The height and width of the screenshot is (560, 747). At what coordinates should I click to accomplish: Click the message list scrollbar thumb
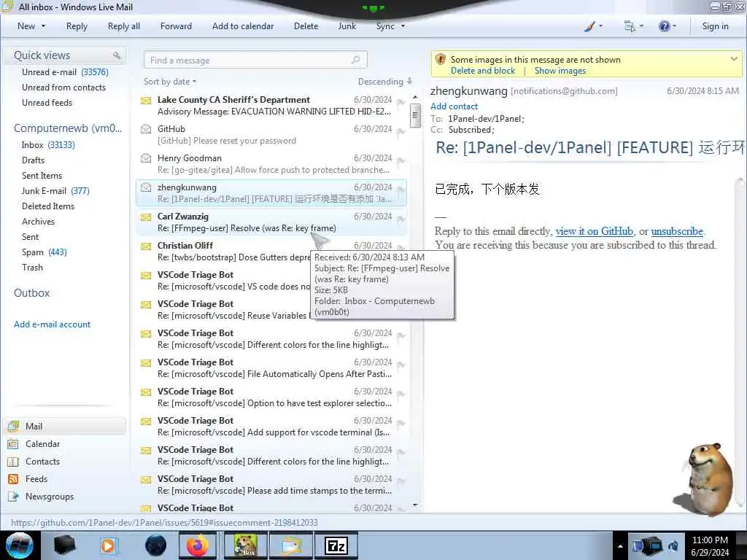(x=415, y=116)
